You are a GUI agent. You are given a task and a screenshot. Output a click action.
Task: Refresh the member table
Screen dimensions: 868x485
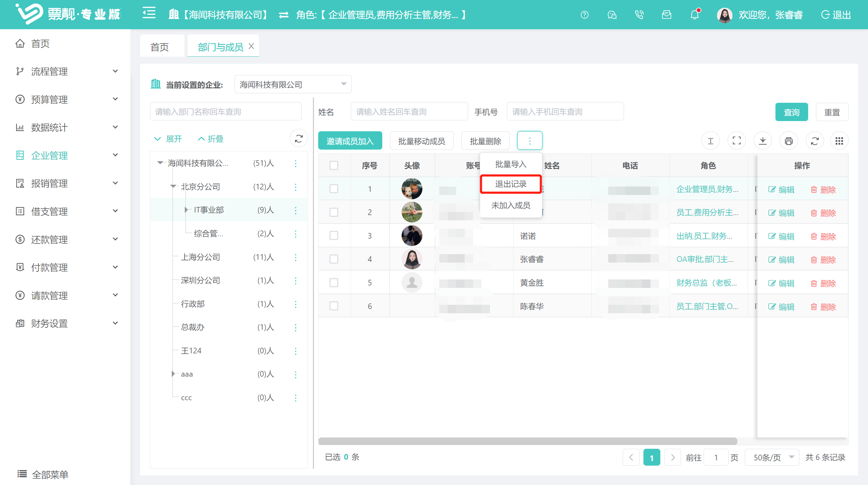(x=815, y=141)
